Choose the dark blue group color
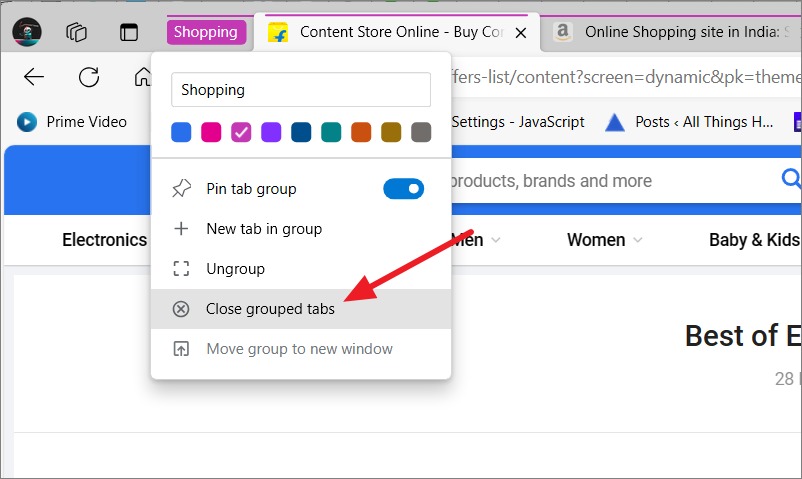Image resolution: width=802 pixels, height=479 pixels. (x=301, y=132)
